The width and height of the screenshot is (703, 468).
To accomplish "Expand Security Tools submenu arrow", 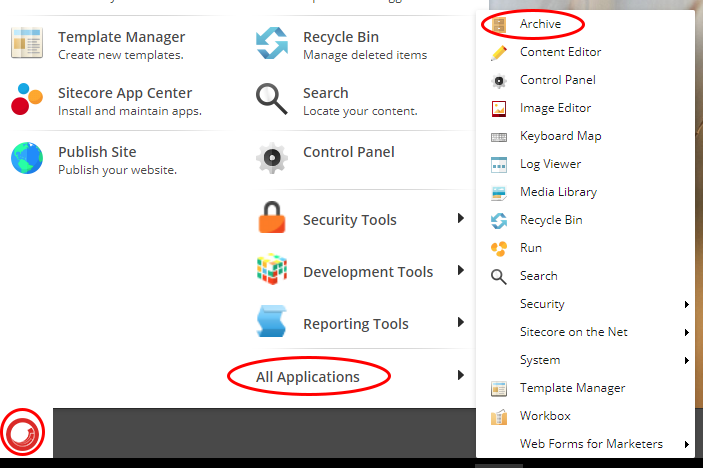I will pyautogui.click(x=460, y=218).
